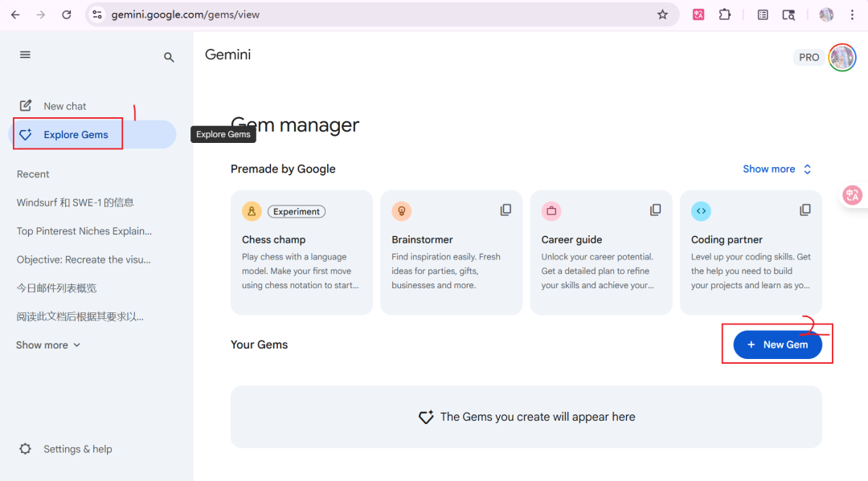Screen dimensions: 868x481
Task: Click the Premade by Google heading
Action: pyautogui.click(x=283, y=169)
